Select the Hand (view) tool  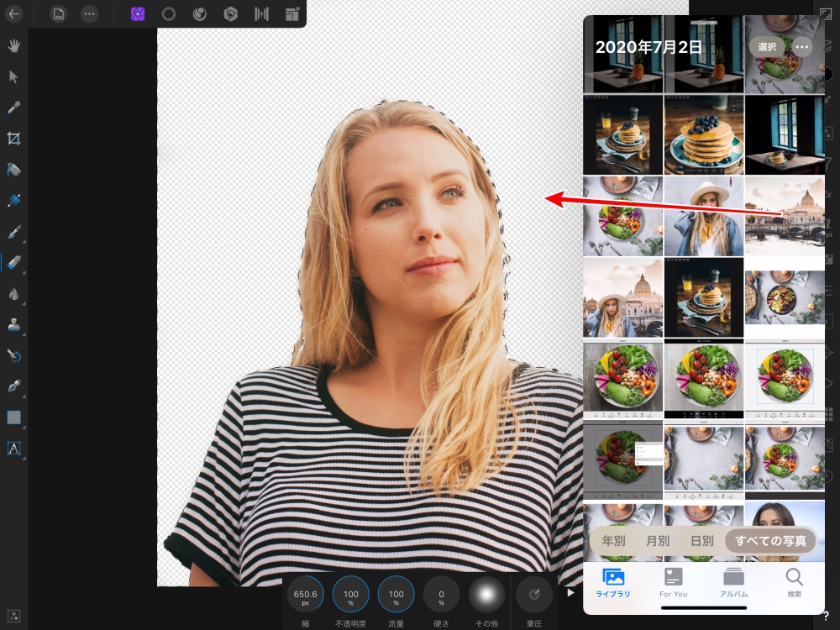(13, 45)
